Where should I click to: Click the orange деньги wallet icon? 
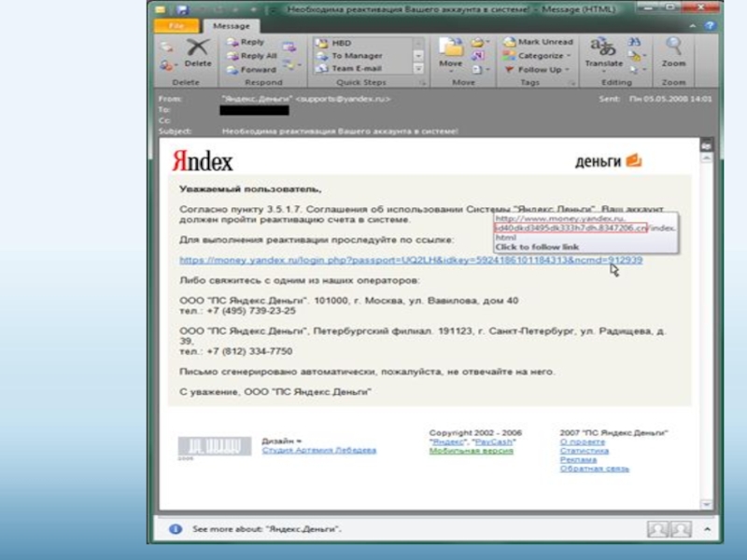[634, 161]
